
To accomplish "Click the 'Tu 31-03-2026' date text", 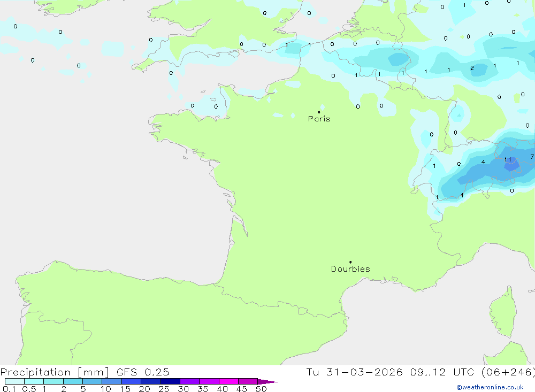I will tap(354, 372).
